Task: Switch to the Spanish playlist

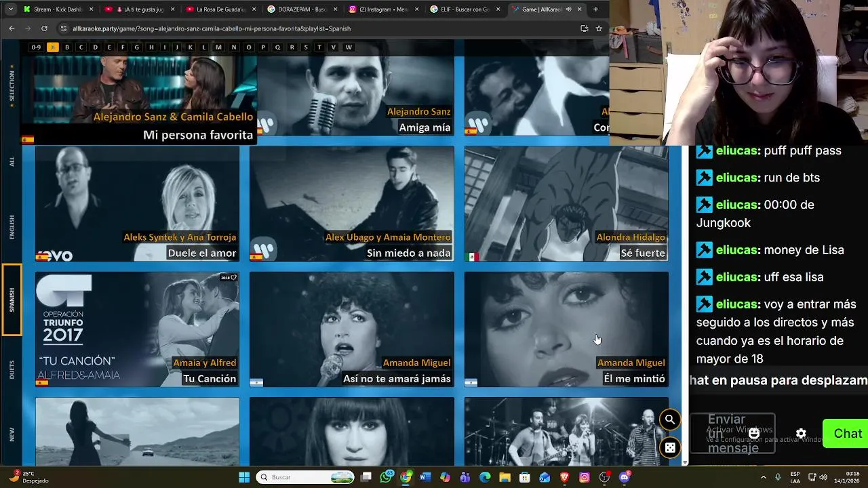Action: point(12,300)
